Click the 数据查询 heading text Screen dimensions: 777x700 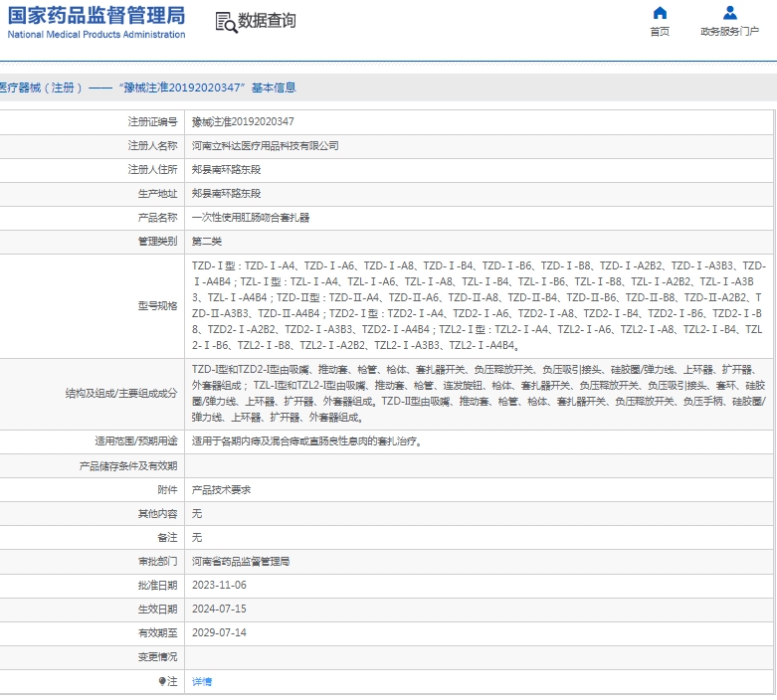[x=267, y=21]
